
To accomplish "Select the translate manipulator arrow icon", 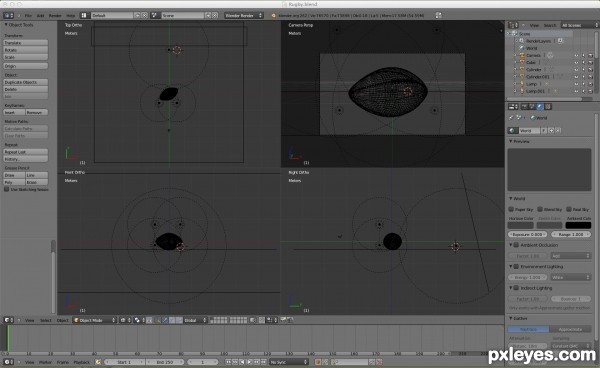I will click(x=165, y=320).
